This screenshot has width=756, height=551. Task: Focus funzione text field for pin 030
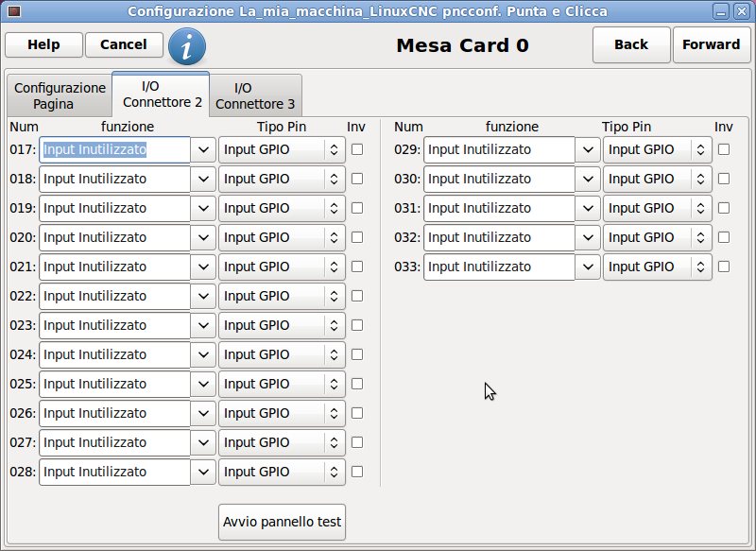[500, 180]
